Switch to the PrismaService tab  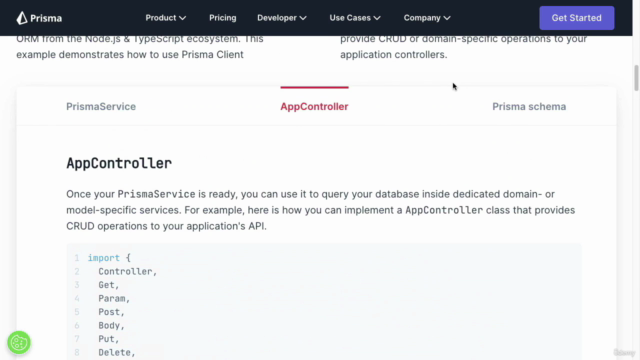(x=101, y=107)
